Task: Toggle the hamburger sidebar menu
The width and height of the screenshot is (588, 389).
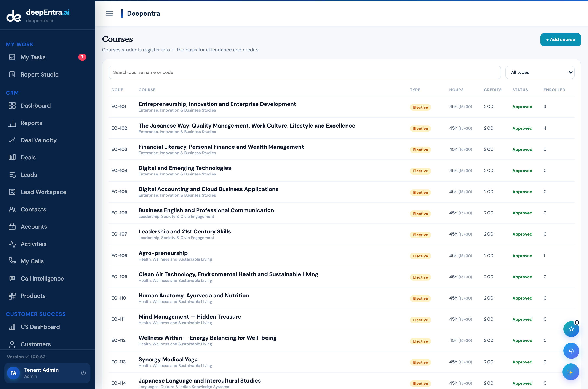Action: pos(109,13)
